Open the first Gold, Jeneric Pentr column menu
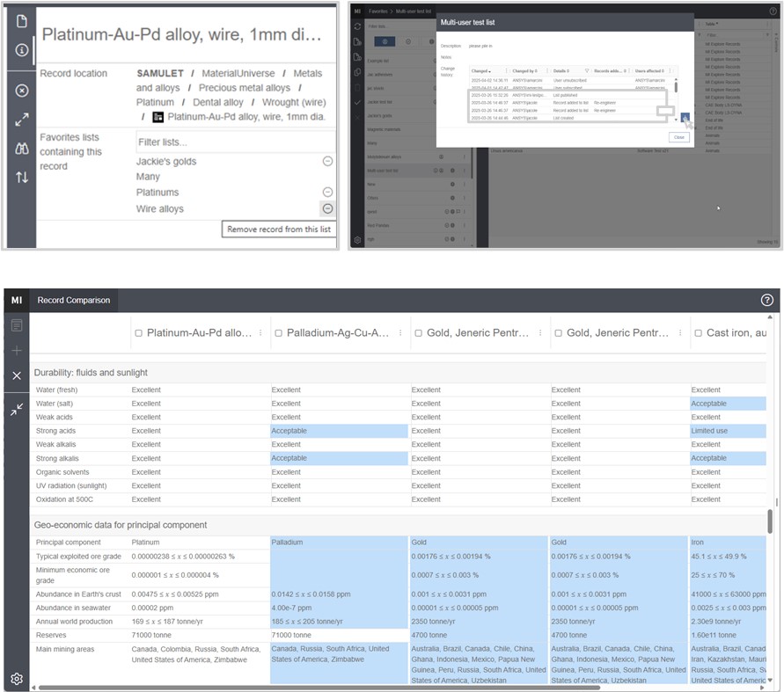 (x=541, y=333)
